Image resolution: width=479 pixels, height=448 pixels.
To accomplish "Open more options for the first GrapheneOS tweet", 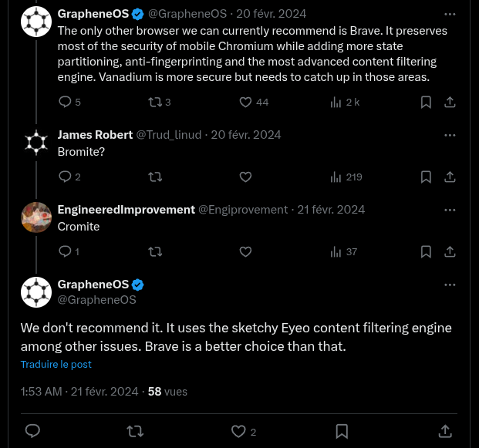I will (450, 14).
